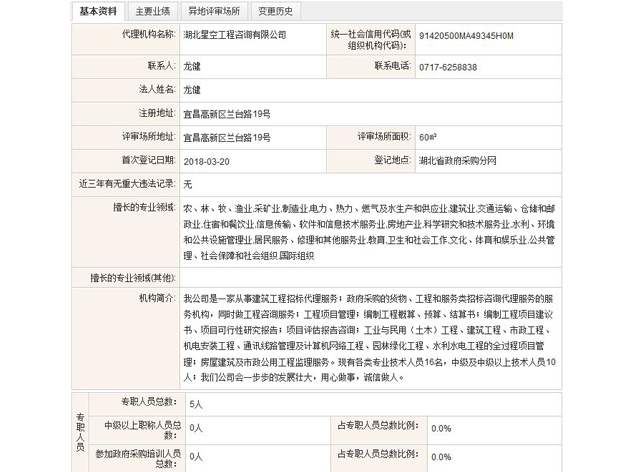Switch to the 基本资料 tab
The height and width of the screenshot is (472, 630).
tap(97, 12)
